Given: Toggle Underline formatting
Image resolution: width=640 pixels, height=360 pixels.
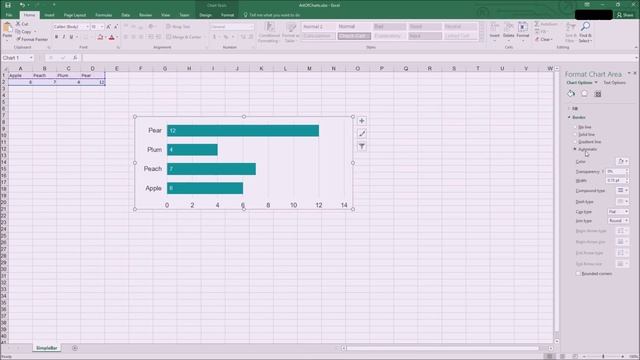Looking at the screenshot, I should (71, 37).
